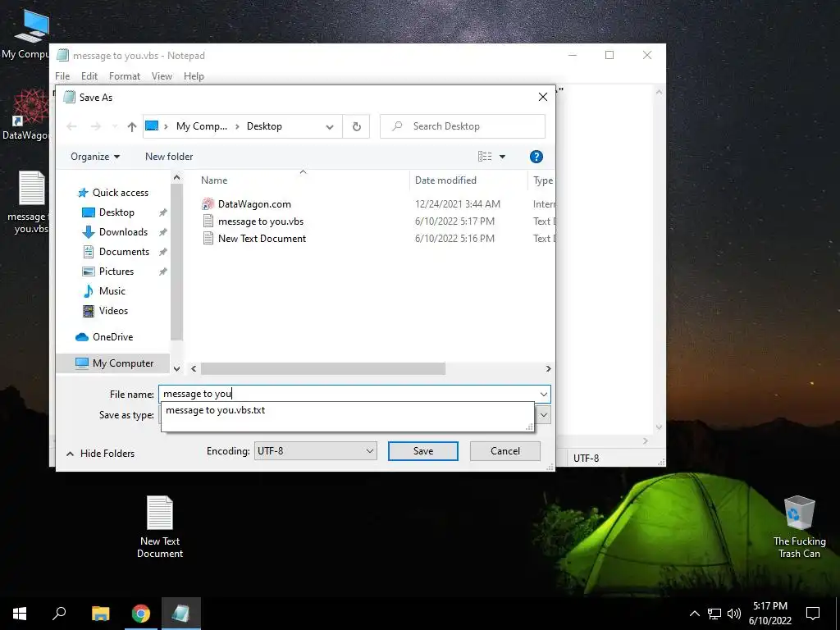Screen dimensions: 840x630
Task: Click the Desktop breadcrumb in address bar
Action: [x=264, y=126]
